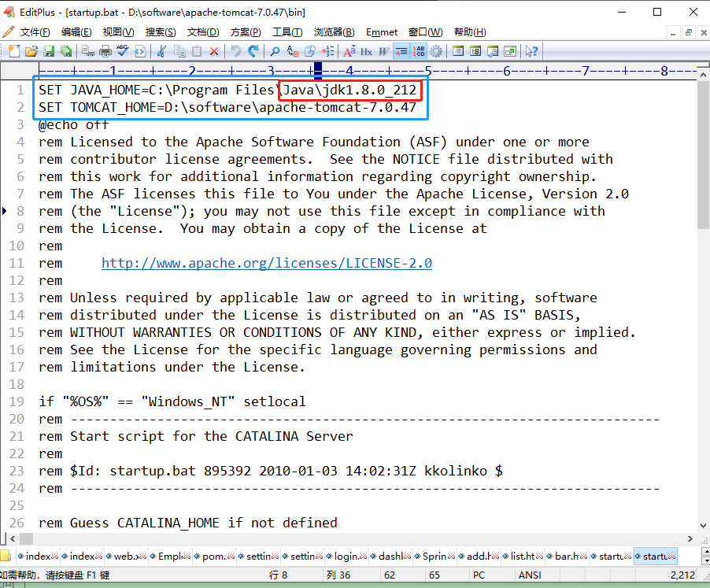Close the list.ht document tab
The height and width of the screenshot is (588, 710).
point(539,556)
